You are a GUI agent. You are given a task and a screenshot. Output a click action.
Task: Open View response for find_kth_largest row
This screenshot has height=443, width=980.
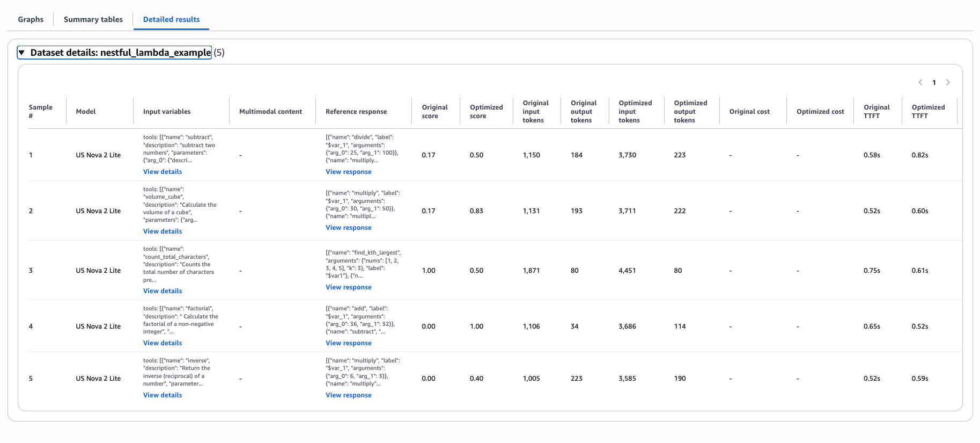349,287
